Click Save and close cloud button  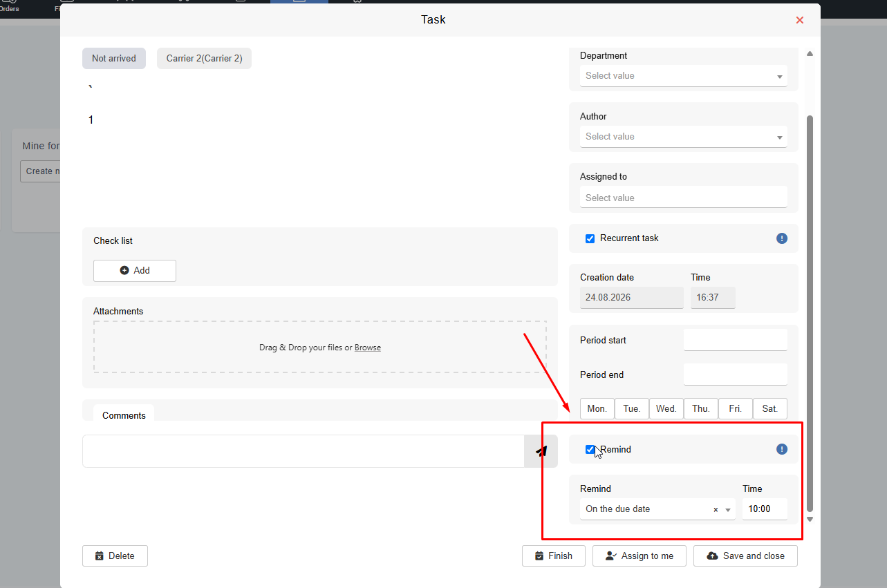click(x=745, y=556)
